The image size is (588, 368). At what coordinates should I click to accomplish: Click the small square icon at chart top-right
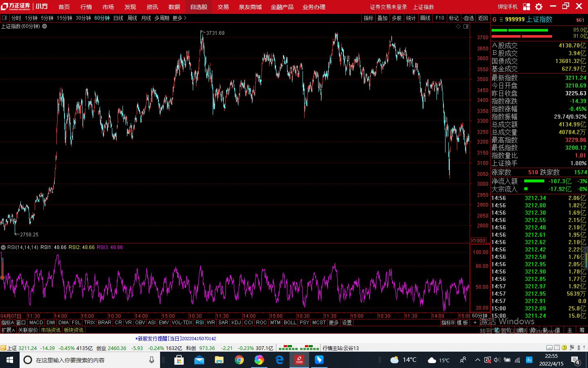[x=466, y=26]
